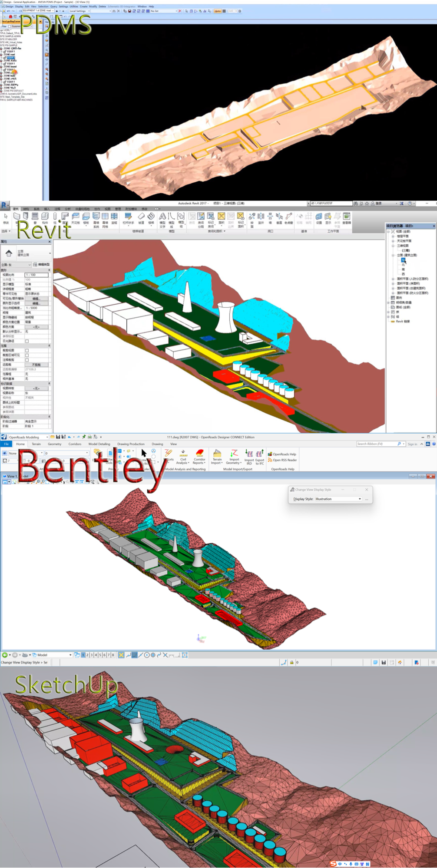
Task: Click the 编辑类型 edit type button
Action: click(42, 265)
